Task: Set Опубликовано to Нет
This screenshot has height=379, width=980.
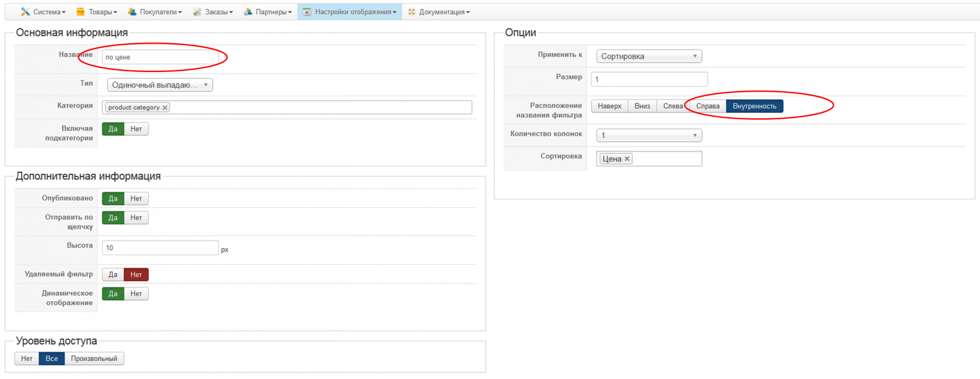Action: (136, 199)
